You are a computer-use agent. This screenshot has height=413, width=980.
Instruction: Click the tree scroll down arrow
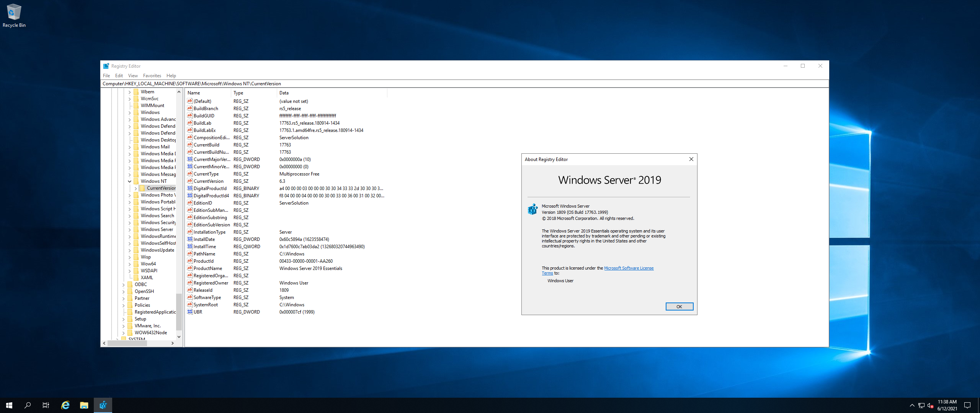point(179,337)
